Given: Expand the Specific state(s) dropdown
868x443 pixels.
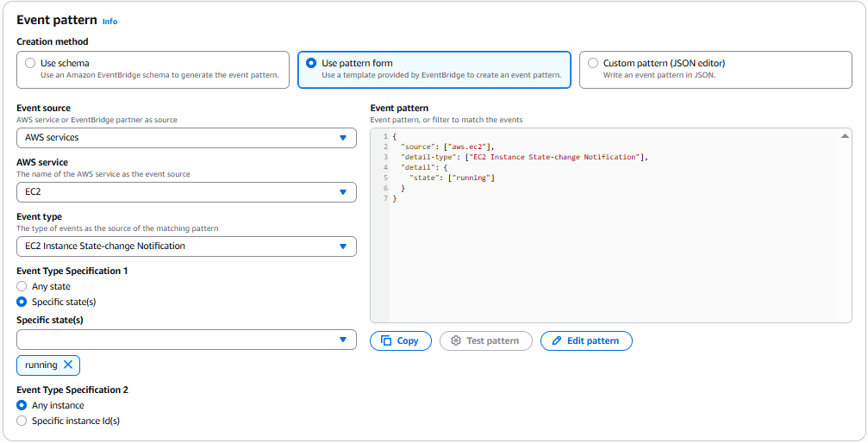Looking at the screenshot, I should (186, 340).
